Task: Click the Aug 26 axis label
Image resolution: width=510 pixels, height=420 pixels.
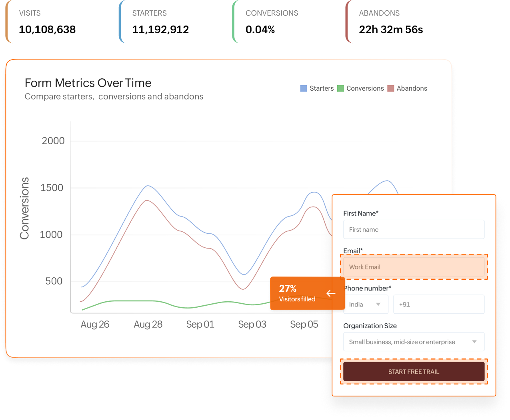Action: coord(95,324)
